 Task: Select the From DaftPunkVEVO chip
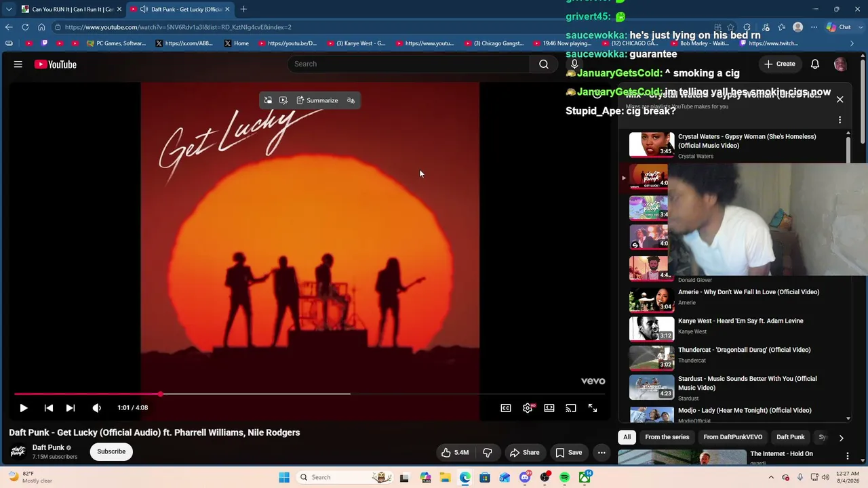(733, 437)
